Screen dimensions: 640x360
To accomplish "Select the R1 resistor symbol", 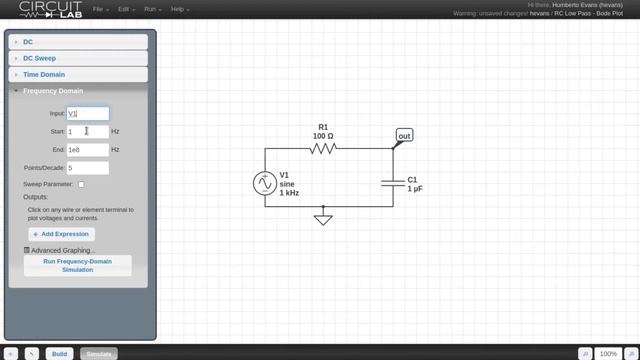I will (323, 149).
